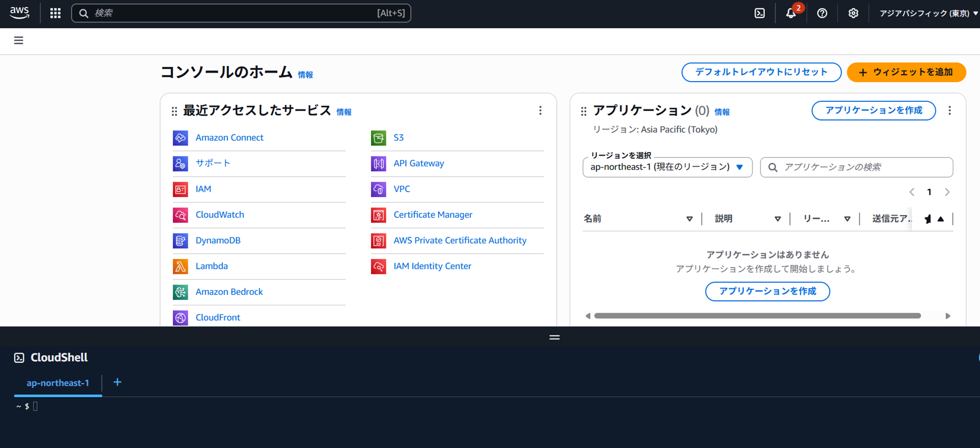Click the right arrow of table scrollbar

948,316
